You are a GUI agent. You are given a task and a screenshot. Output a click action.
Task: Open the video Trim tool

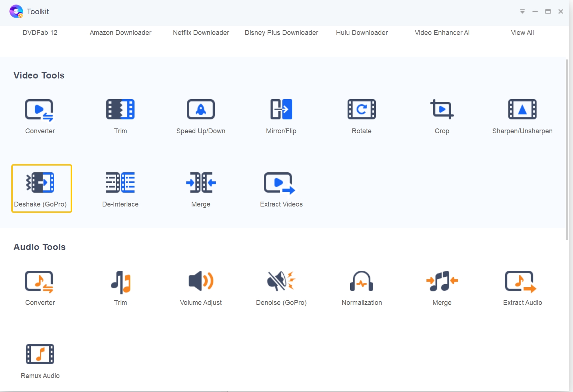coord(120,116)
